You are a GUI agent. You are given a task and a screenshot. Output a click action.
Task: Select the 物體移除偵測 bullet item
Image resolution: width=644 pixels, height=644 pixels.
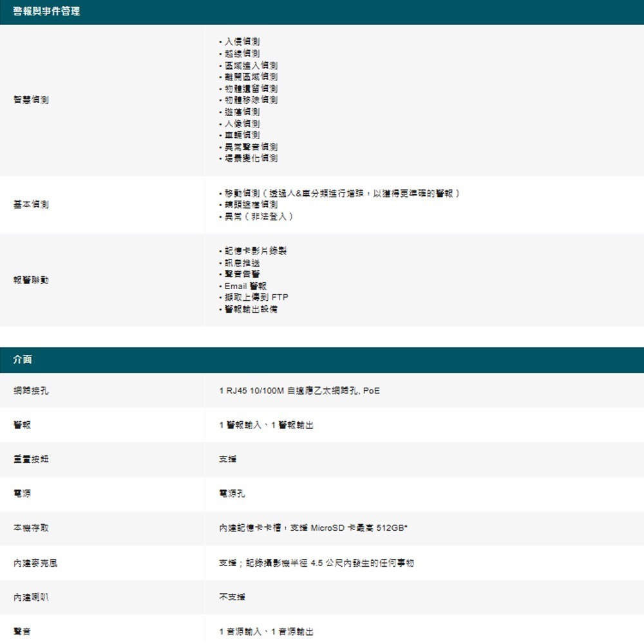click(251, 100)
